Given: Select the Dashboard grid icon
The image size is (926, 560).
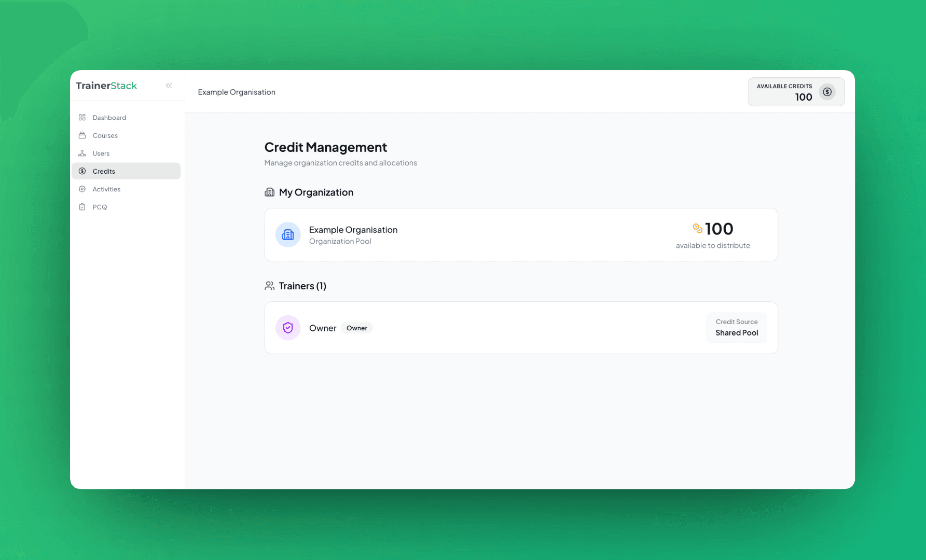Looking at the screenshot, I should pyautogui.click(x=82, y=117).
